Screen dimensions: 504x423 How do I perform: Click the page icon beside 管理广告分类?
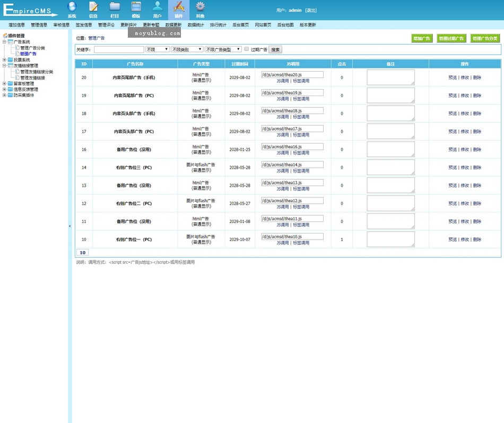coord(18,48)
